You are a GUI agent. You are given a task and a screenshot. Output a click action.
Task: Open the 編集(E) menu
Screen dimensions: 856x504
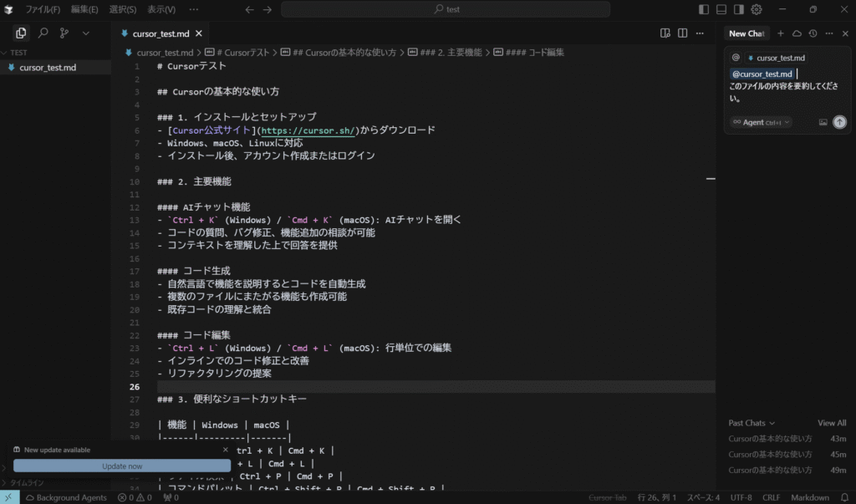84,9
